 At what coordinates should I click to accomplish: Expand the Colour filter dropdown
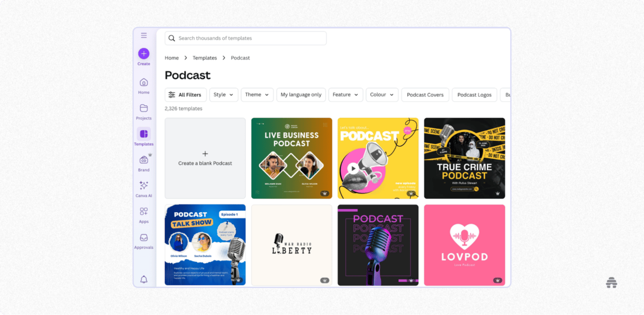coord(382,95)
